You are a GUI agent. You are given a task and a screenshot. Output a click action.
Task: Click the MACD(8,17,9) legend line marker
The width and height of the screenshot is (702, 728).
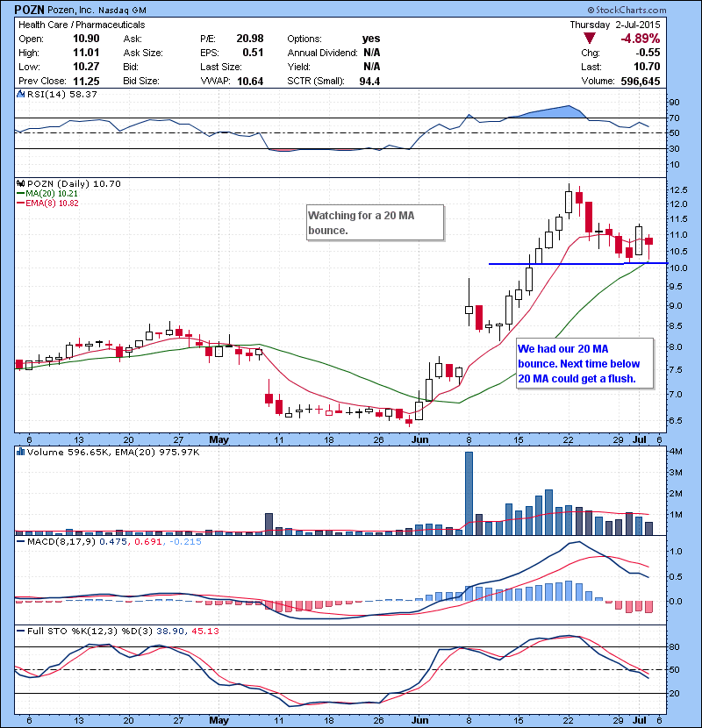(x=21, y=541)
